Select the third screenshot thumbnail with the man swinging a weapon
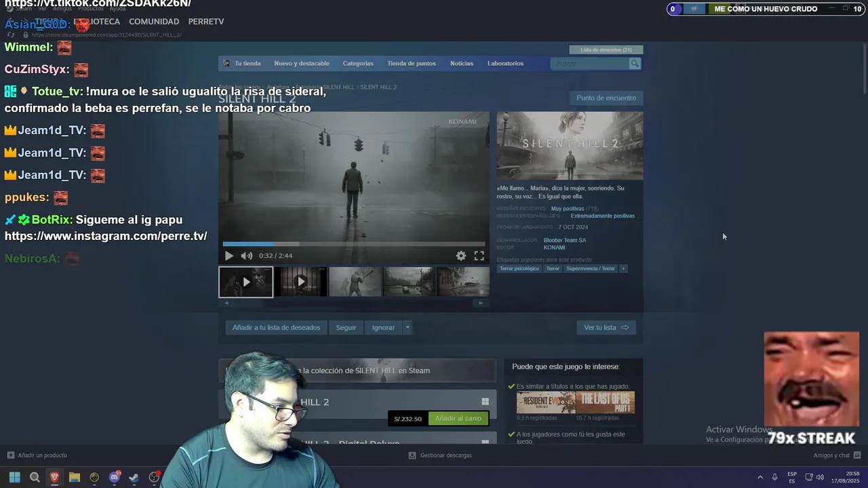Image resolution: width=868 pixels, height=488 pixels. (355, 282)
